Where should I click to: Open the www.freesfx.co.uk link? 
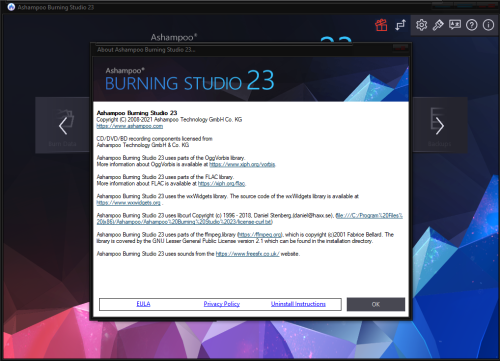[248, 254]
